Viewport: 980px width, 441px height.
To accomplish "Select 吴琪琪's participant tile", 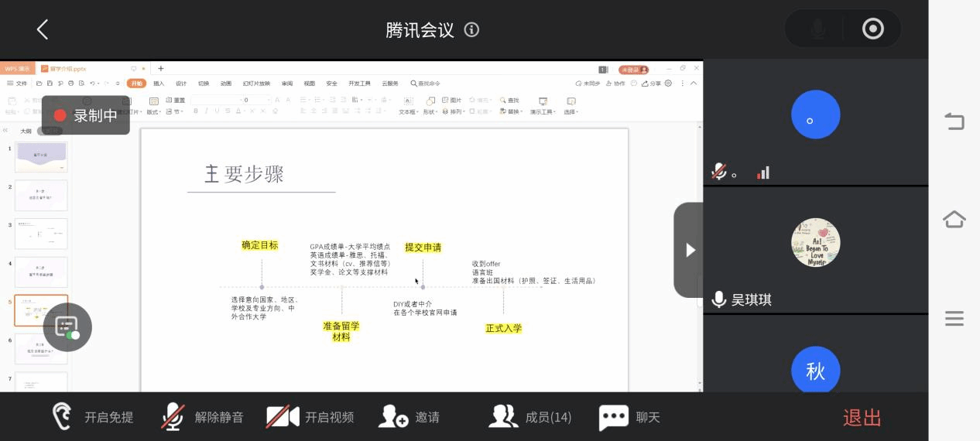I will pyautogui.click(x=815, y=251).
